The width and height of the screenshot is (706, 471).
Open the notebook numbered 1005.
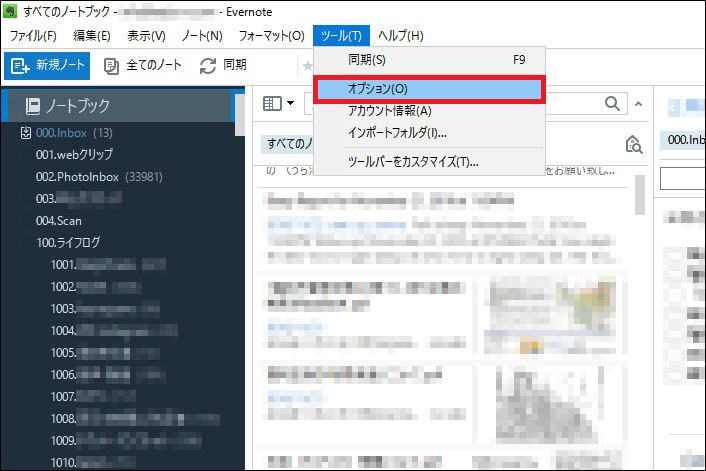click(105, 353)
